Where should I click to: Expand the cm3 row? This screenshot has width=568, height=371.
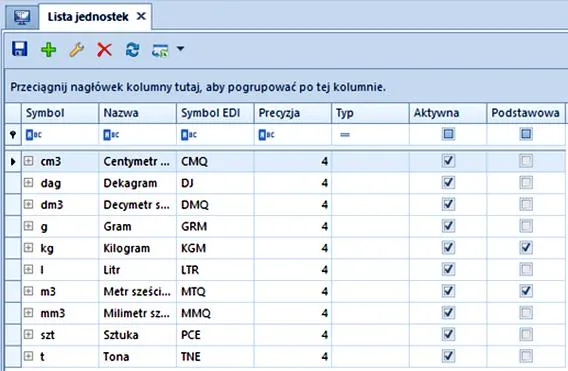(x=29, y=161)
